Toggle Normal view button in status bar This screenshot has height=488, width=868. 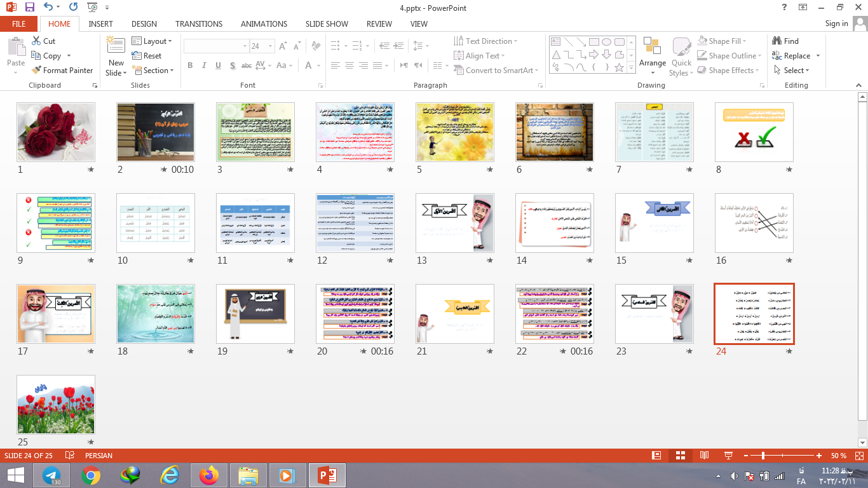656,456
